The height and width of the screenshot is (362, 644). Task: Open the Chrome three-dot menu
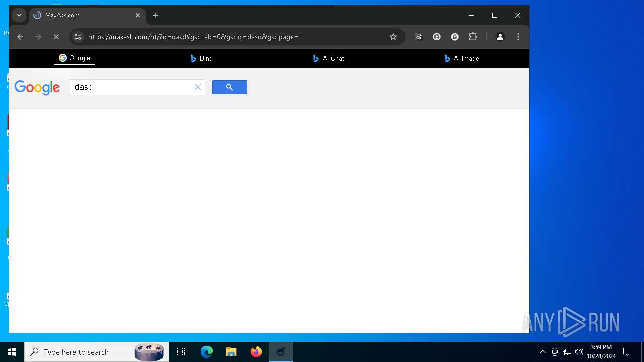pyautogui.click(x=518, y=37)
